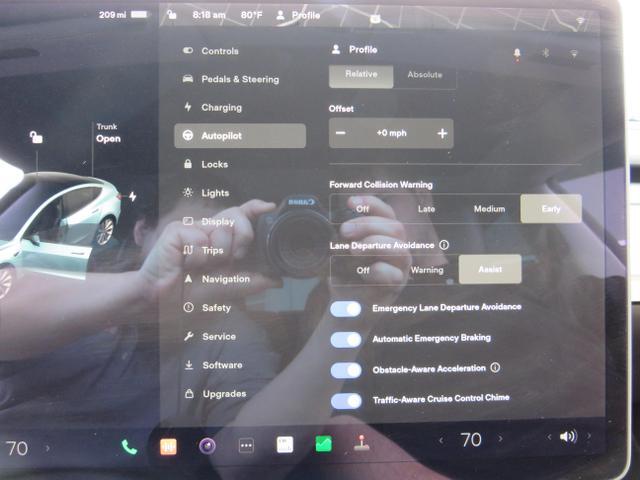The image size is (640, 480).
Task: Open the orange media app icon
Action: [x=168, y=447]
